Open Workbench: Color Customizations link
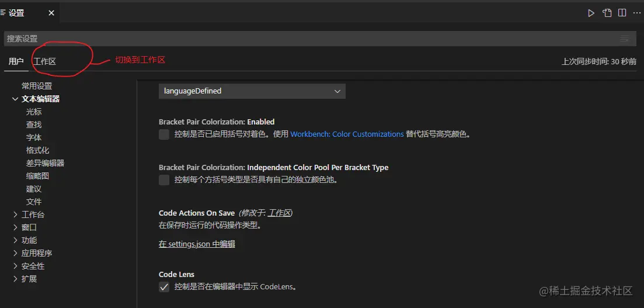 347,134
